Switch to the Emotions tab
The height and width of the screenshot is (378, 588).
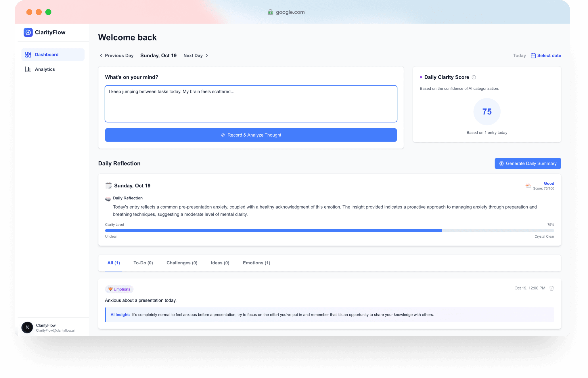(x=256, y=263)
